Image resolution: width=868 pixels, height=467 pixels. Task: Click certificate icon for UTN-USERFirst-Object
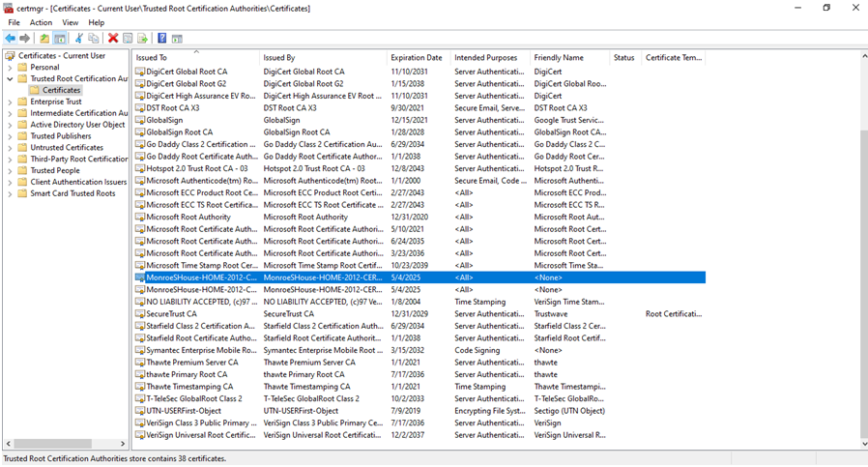coord(140,411)
